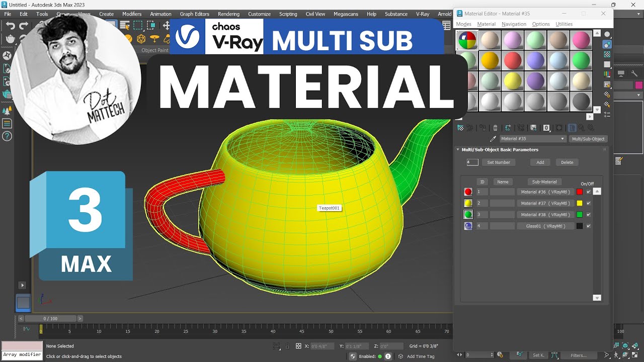Open the Modes menu in Material Editor
This screenshot has height=362, width=644.
coord(463,24)
